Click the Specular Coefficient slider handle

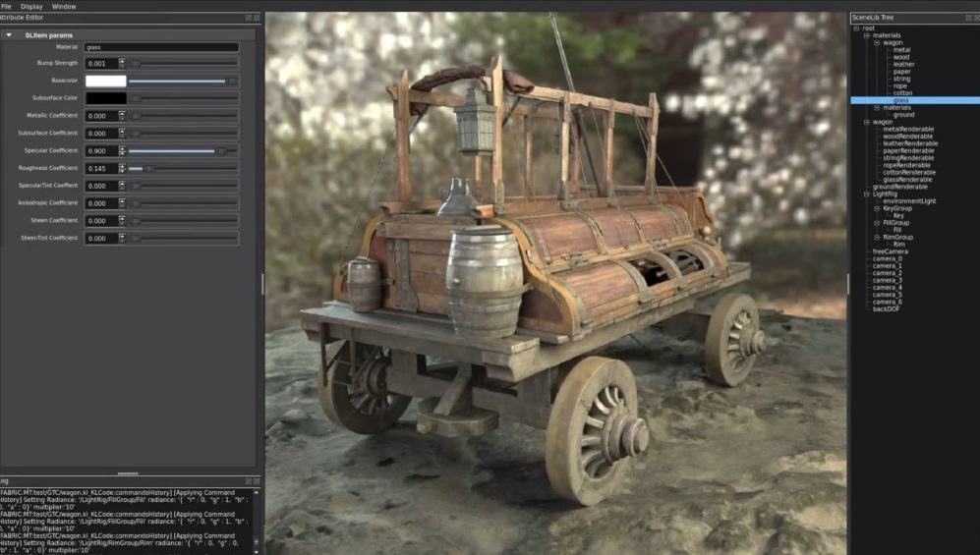221,151
